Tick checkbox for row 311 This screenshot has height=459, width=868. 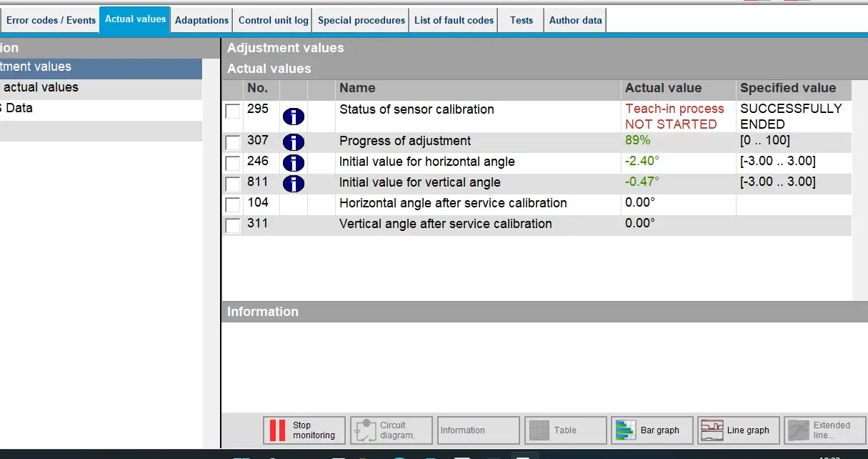pos(233,225)
